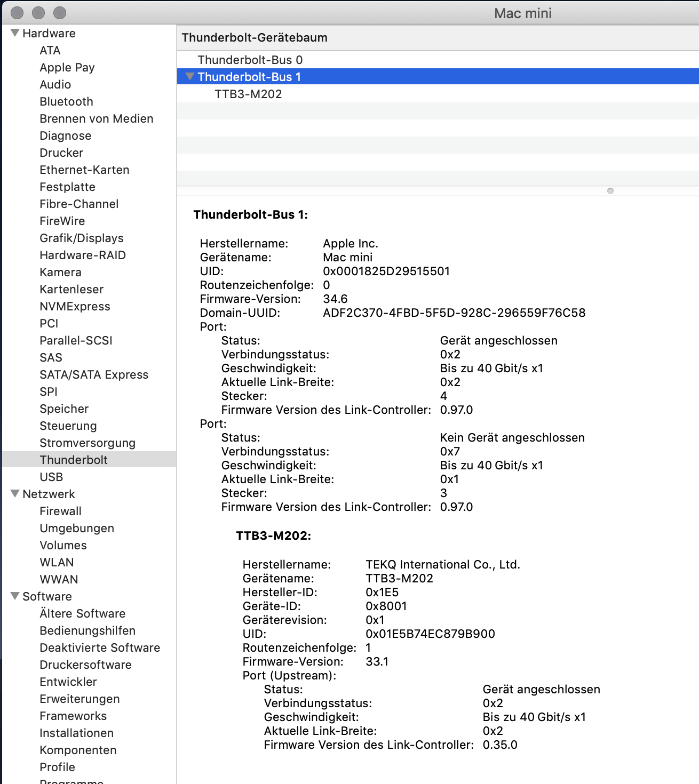Select Hardware-RAID entry
The width and height of the screenshot is (699, 784).
click(83, 255)
